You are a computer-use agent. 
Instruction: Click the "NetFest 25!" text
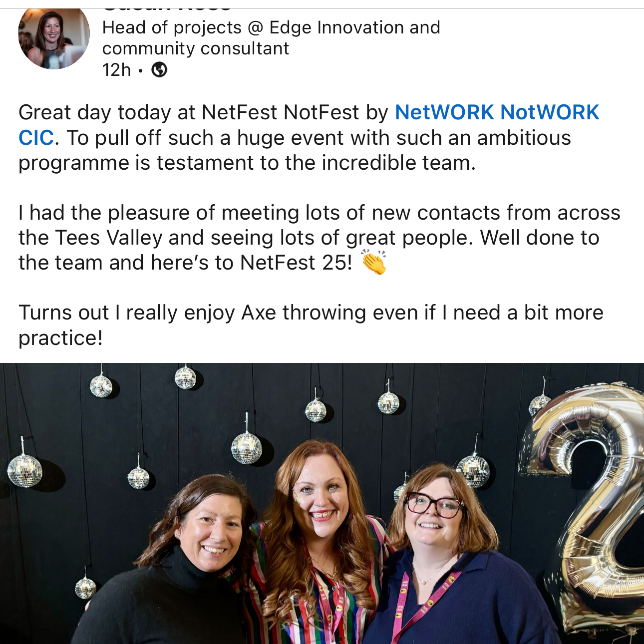296,263
